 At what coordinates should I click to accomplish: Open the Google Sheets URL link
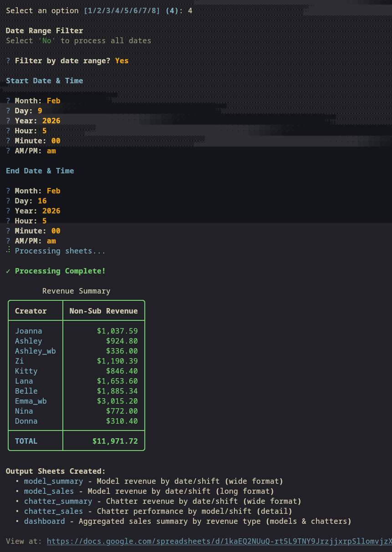click(x=219, y=541)
